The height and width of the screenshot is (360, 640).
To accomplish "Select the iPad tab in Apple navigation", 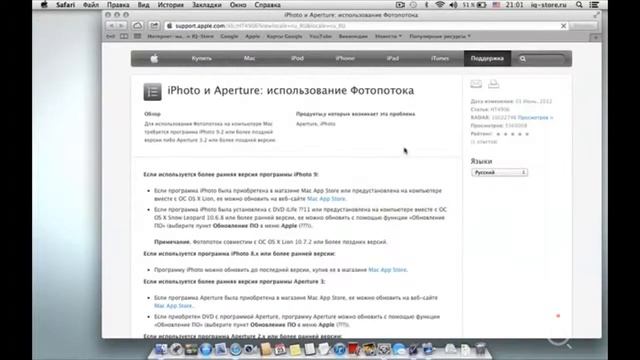I will pyautogui.click(x=393, y=58).
